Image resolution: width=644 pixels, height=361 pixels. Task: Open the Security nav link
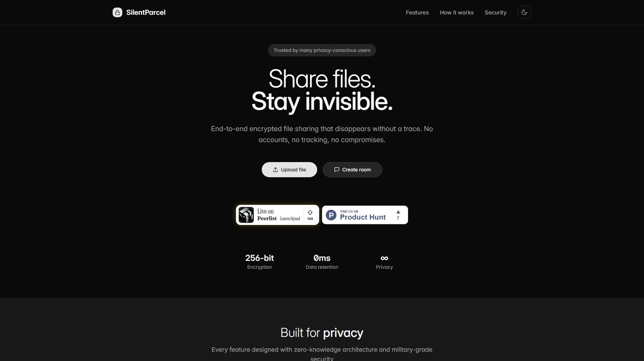click(495, 12)
